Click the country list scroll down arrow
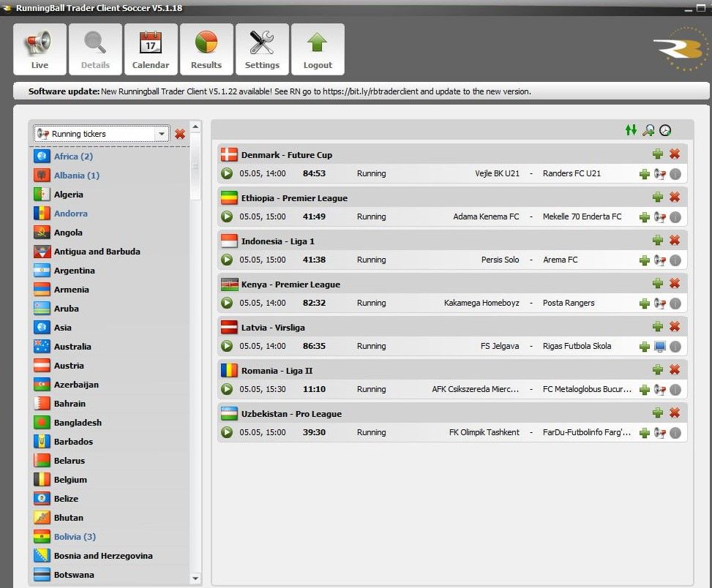The width and height of the screenshot is (712, 588). point(195,578)
